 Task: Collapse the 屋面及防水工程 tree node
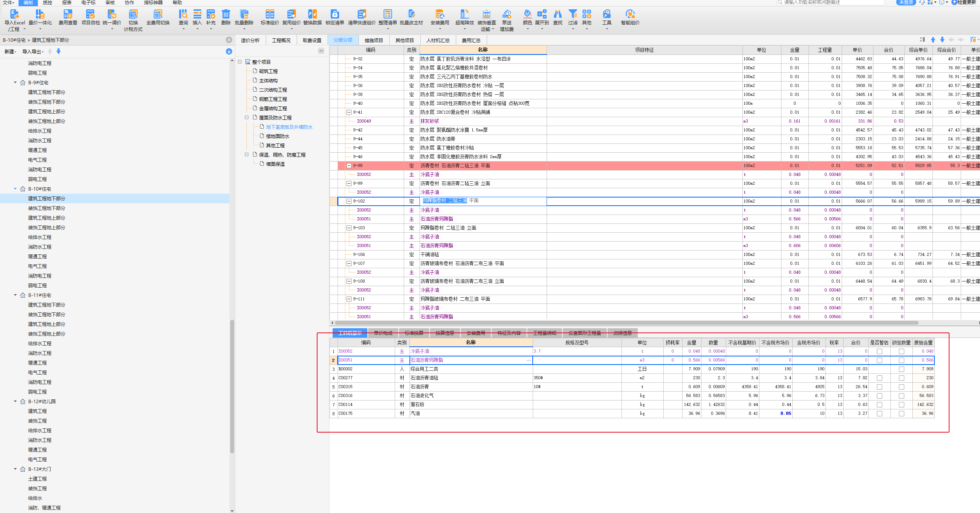(x=246, y=118)
